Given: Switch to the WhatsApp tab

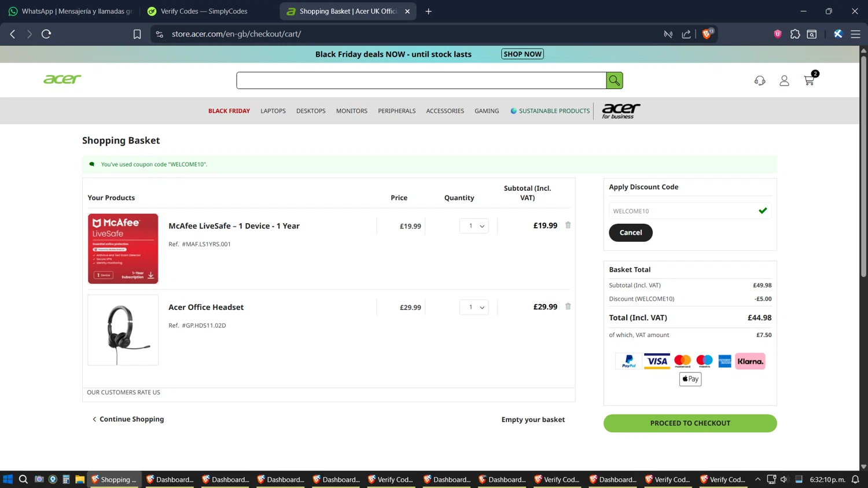Looking at the screenshot, I should (71, 11).
